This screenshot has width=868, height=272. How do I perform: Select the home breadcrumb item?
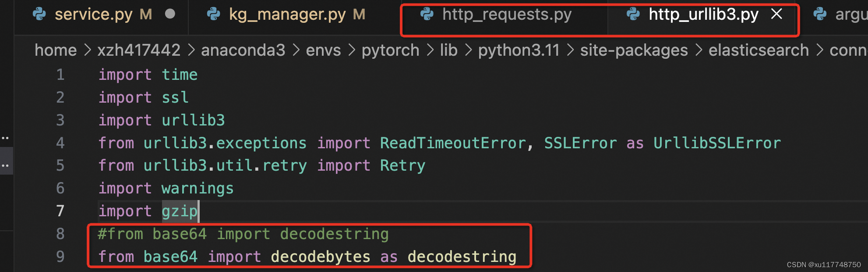click(x=55, y=50)
